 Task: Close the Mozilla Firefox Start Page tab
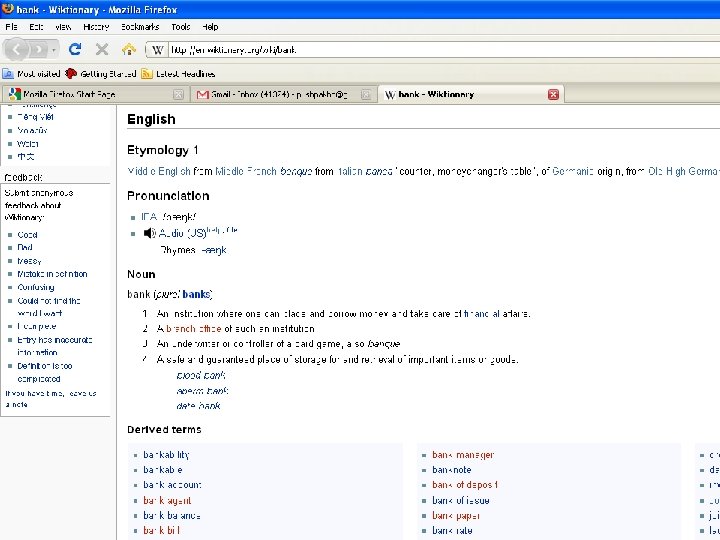tap(178, 94)
